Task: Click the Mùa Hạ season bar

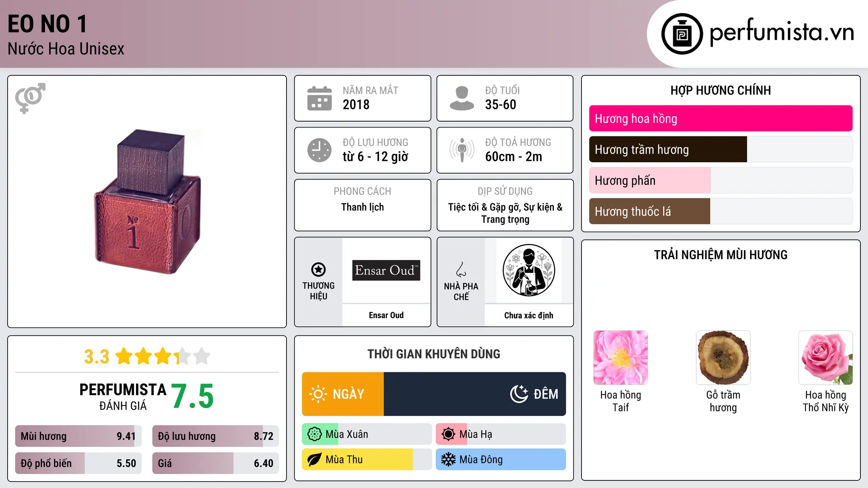Action: click(x=501, y=434)
